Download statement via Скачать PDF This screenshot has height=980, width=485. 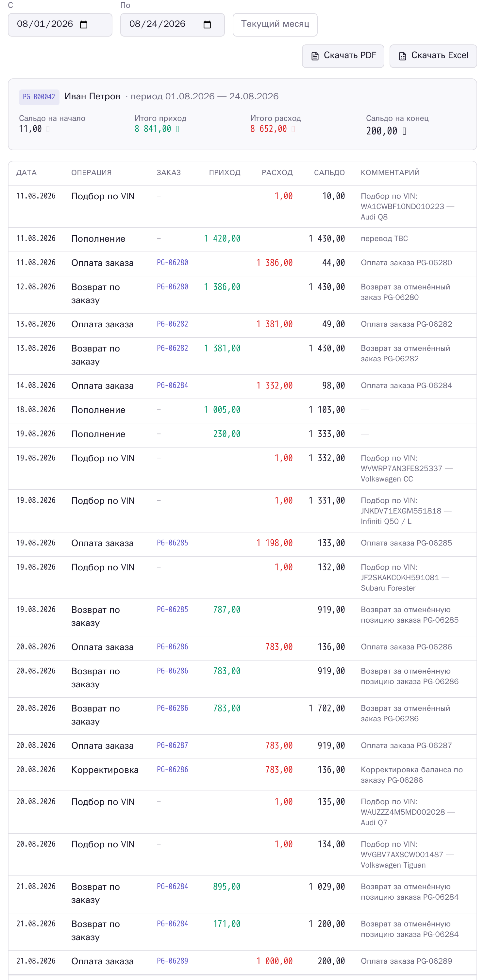tap(343, 56)
